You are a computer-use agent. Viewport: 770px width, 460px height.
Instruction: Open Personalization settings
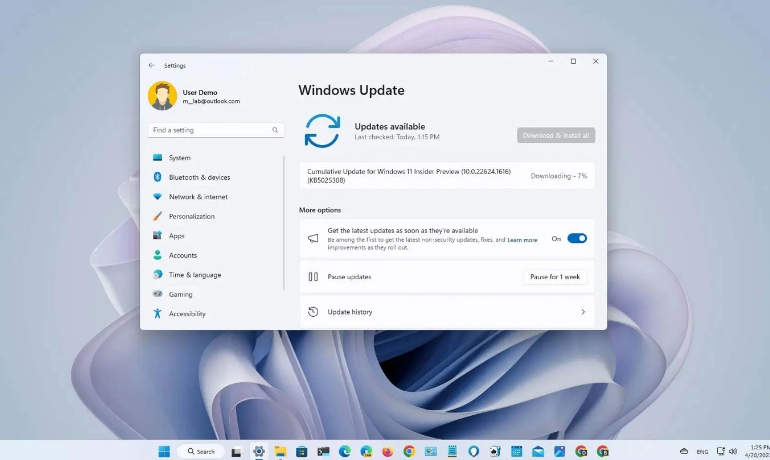(x=215, y=216)
